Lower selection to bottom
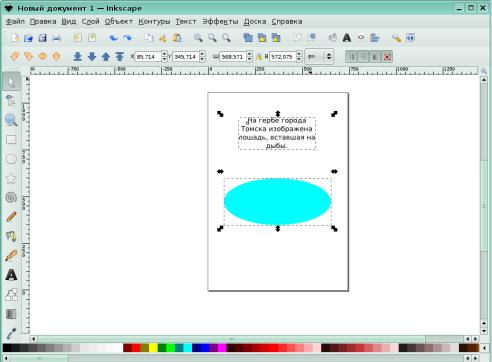This screenshot has height=362, width=492. point(78,56)
